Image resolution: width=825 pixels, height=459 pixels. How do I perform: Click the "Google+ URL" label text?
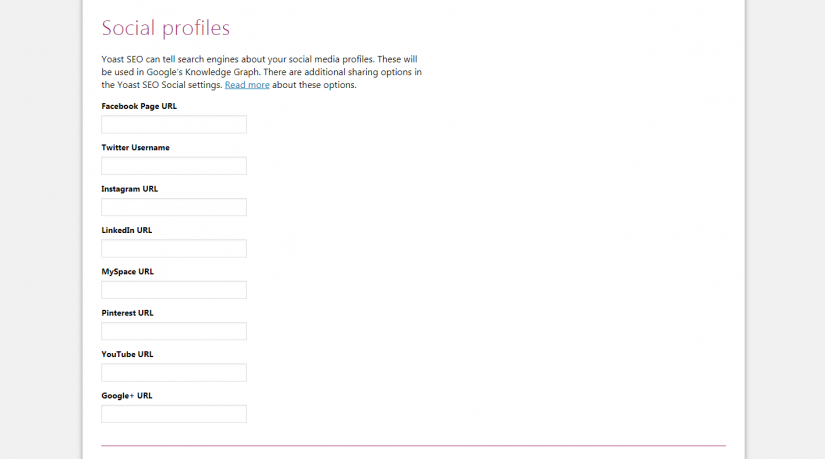127,396
